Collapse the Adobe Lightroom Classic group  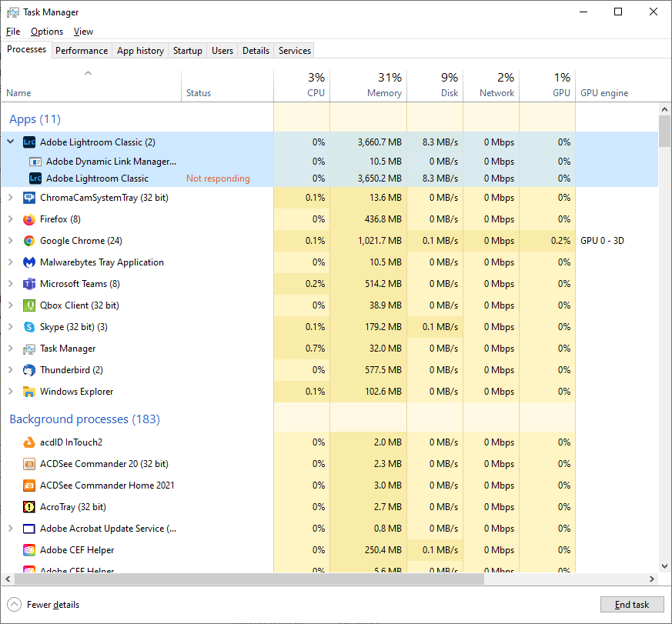11,142
